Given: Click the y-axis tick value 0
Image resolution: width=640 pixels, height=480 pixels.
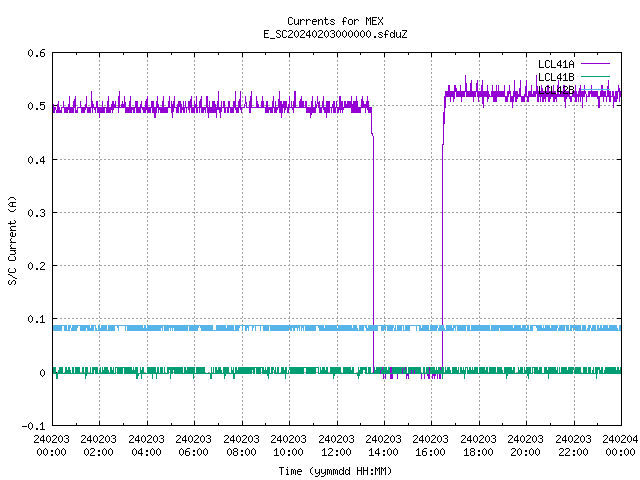Looking at the screenshot, I should coord(42,373).
